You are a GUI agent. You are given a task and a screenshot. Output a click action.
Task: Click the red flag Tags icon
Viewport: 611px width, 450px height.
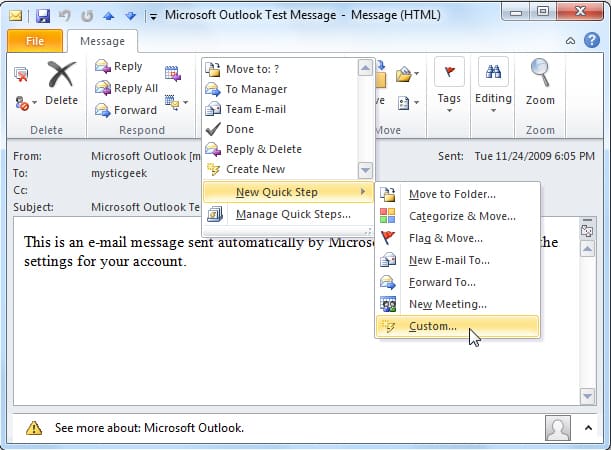(449, 72)
